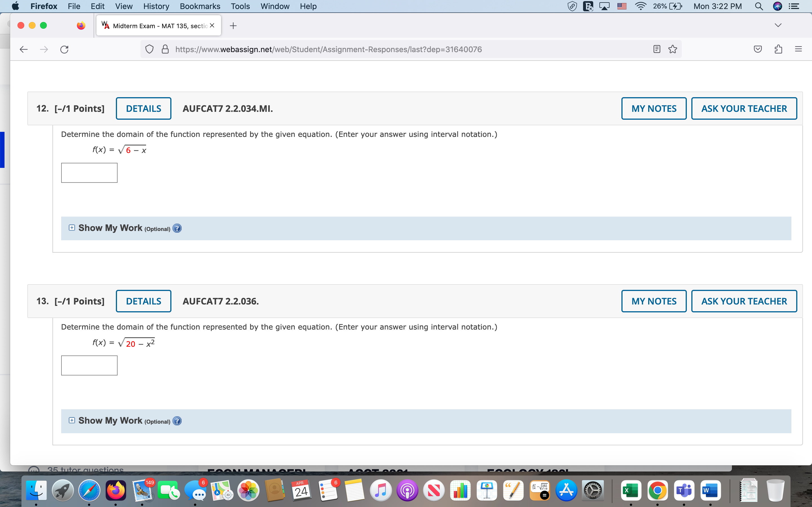Viewport: 812px width, 507px height.
Task: Open Spotlight search in the menu bar
Action: tap(759, 6)
